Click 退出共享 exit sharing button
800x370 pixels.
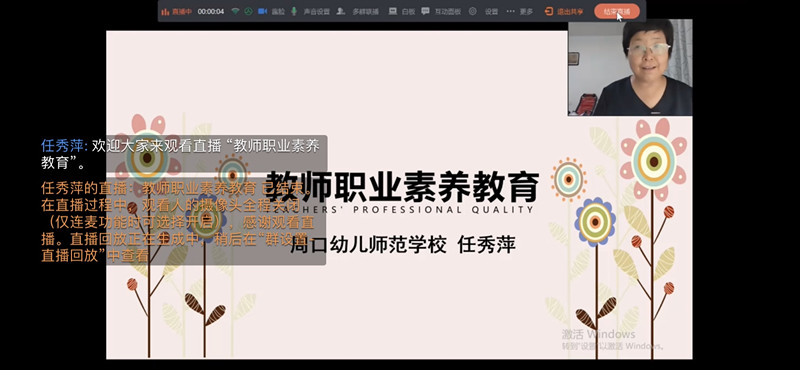tap(563, 11)
